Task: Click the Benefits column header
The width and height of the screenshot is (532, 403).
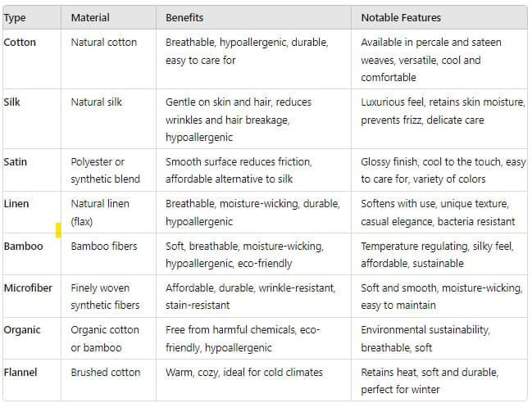Action: [185, 17]
